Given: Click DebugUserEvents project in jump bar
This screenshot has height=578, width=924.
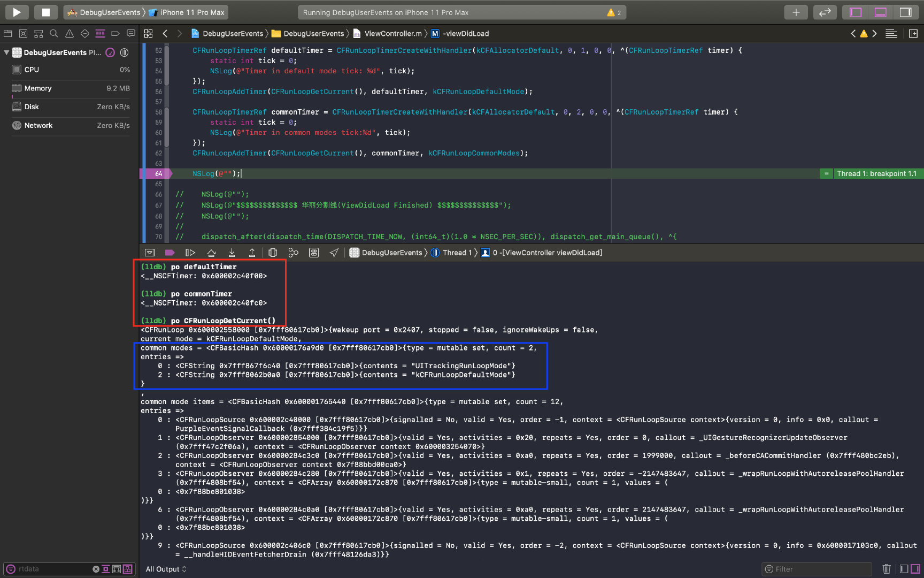Looking at the screenshot, I should [x=227, y=33].
